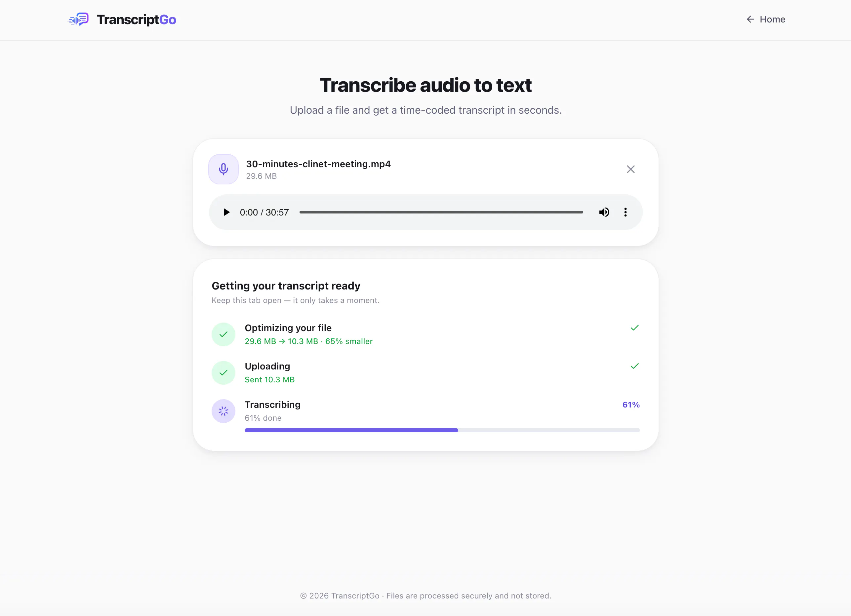Click the microphone file icon
851x616 pixels.
[x=223, y=169]
